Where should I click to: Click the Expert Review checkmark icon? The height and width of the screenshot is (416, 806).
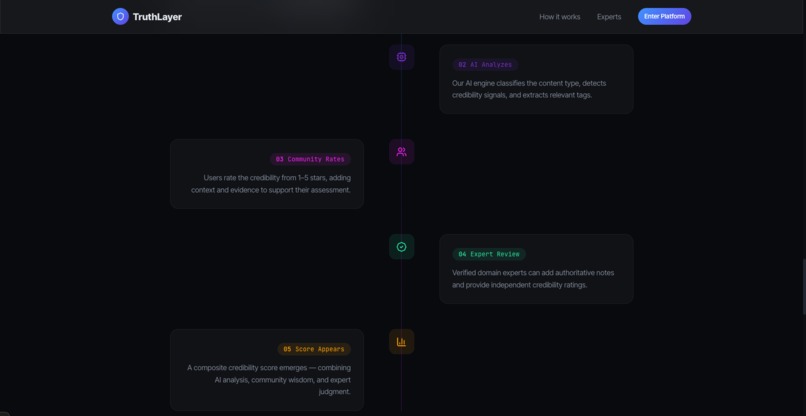(401, 247)
